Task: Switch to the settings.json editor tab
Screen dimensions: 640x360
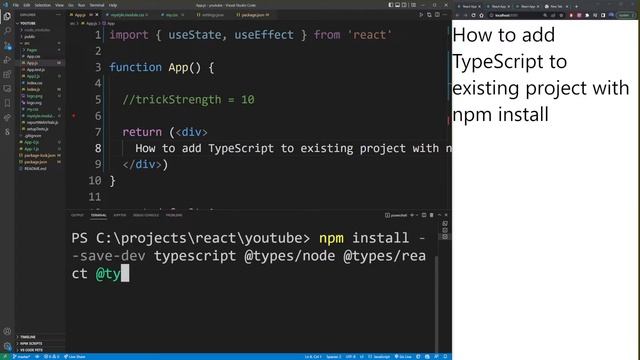Action: click(210, 15)
